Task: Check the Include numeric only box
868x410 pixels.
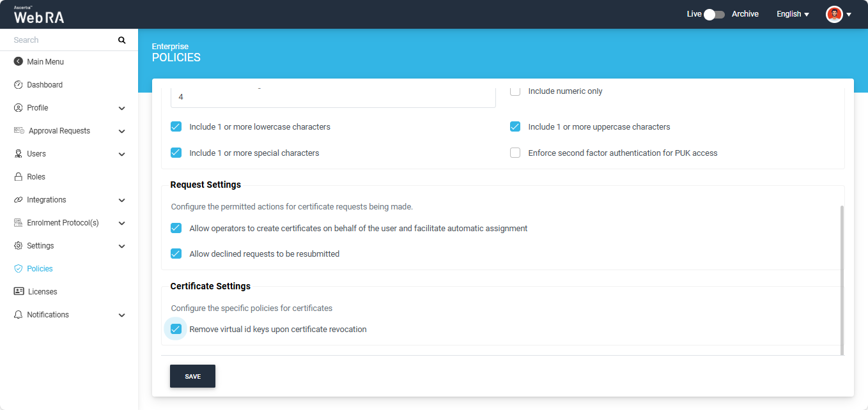Action: pos(515,91)
